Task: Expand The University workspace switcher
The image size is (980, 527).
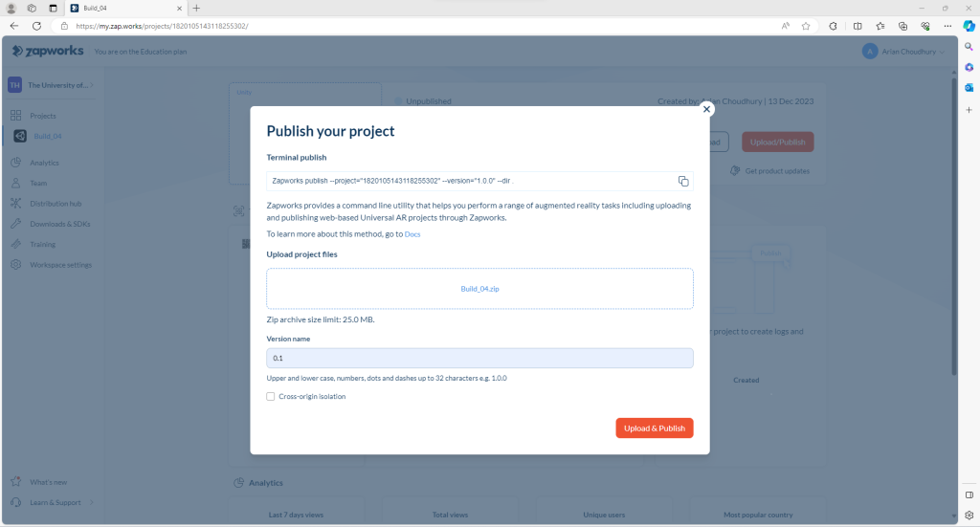Action: 53,85
